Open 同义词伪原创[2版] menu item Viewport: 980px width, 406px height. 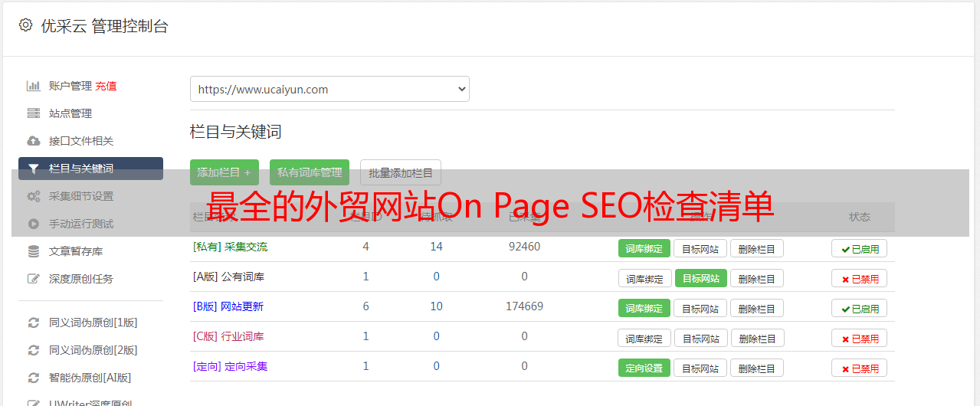coord(93,350)
